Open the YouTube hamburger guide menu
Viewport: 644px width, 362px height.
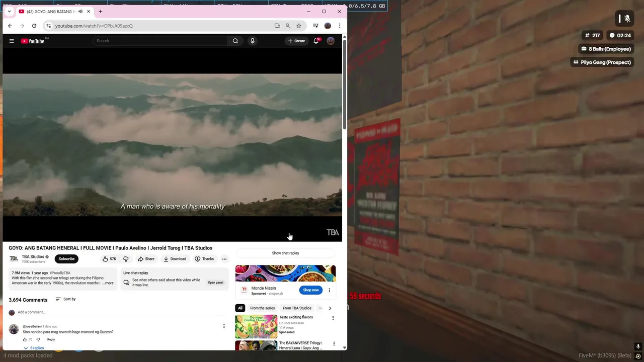click(12, 41)
